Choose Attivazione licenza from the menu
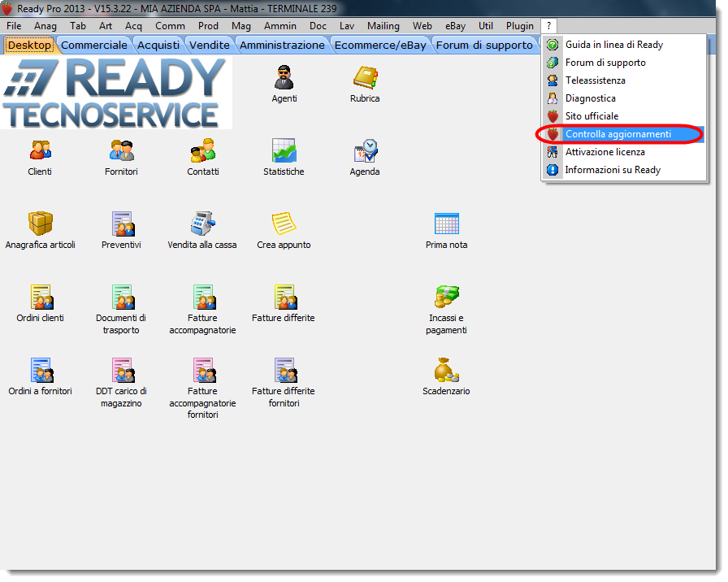The width and height of the screenshot is (728, 582). click(624, 152)
